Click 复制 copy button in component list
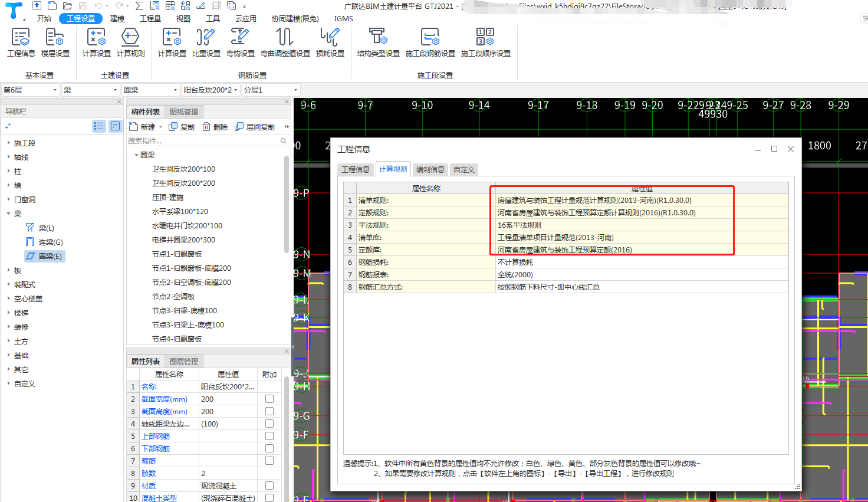The image size is (868, 502). pyautogui.click(x=182, y=127)
